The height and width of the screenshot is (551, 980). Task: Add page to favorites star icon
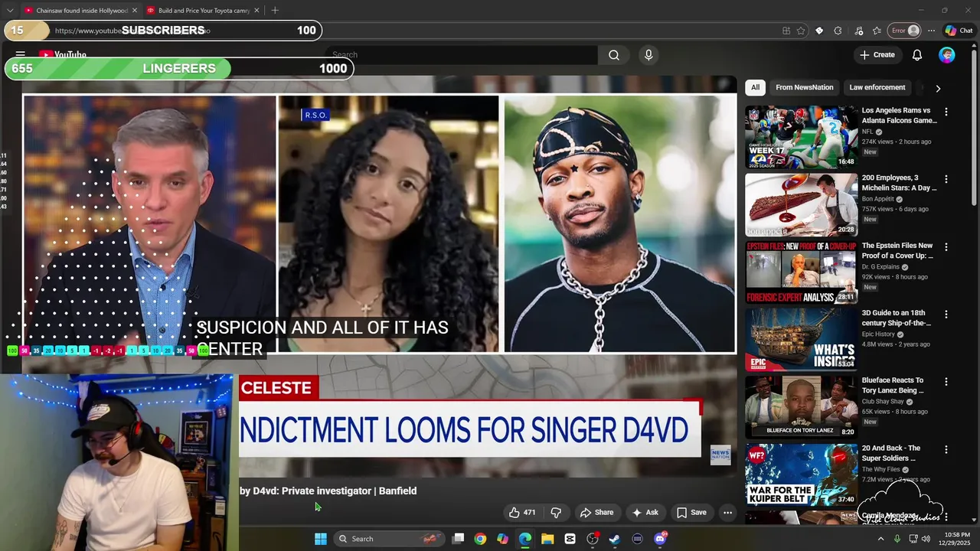[x=801, y=31]
